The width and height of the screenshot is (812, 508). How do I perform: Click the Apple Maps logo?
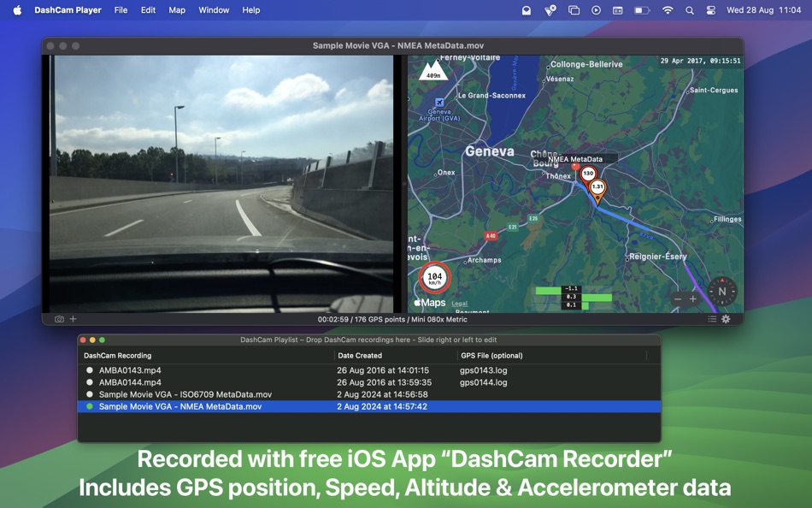[430, 303]
